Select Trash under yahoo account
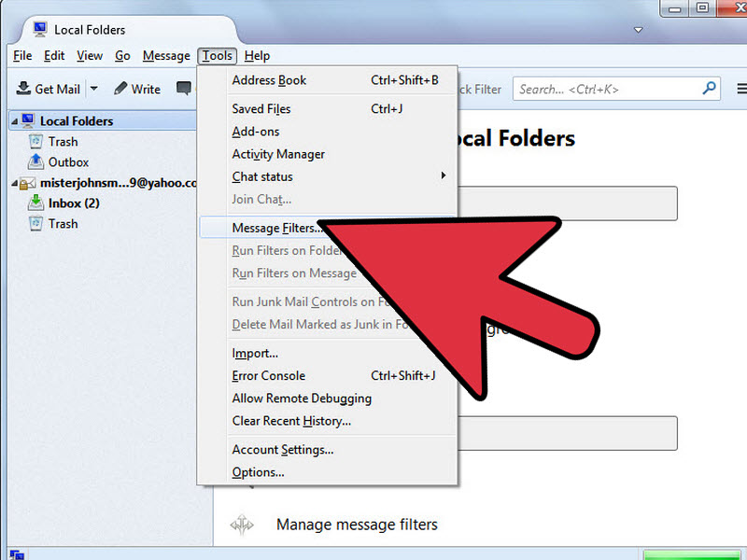The height and width of the screenshot is (560, 747). coord(63,224)
